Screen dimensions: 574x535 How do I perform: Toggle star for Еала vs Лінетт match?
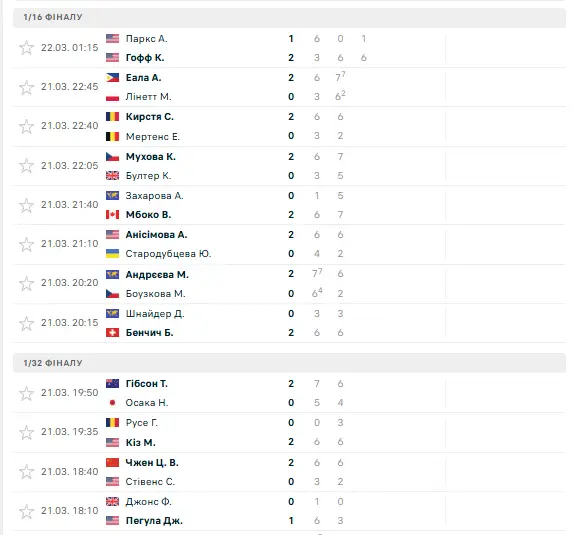(x=26, y=88)
